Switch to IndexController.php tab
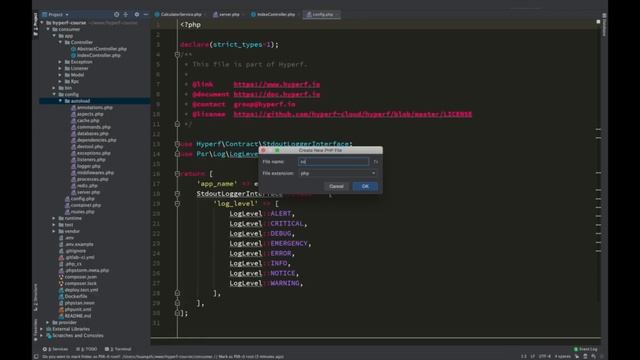 coord(273,14)
